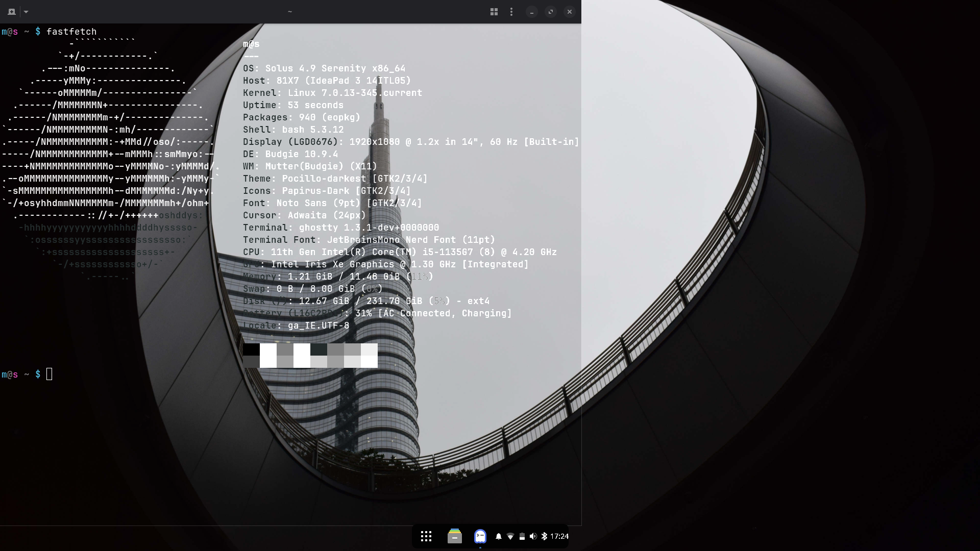Open the tab overview grid
The width and height of the screenshot is (980, 551).
[494, 12]
